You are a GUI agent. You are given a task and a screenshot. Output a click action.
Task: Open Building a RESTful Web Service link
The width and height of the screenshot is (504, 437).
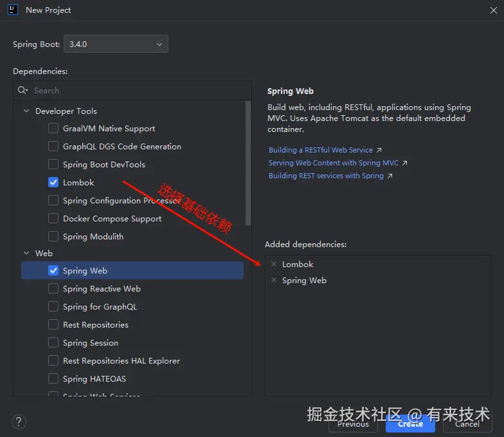321,150
